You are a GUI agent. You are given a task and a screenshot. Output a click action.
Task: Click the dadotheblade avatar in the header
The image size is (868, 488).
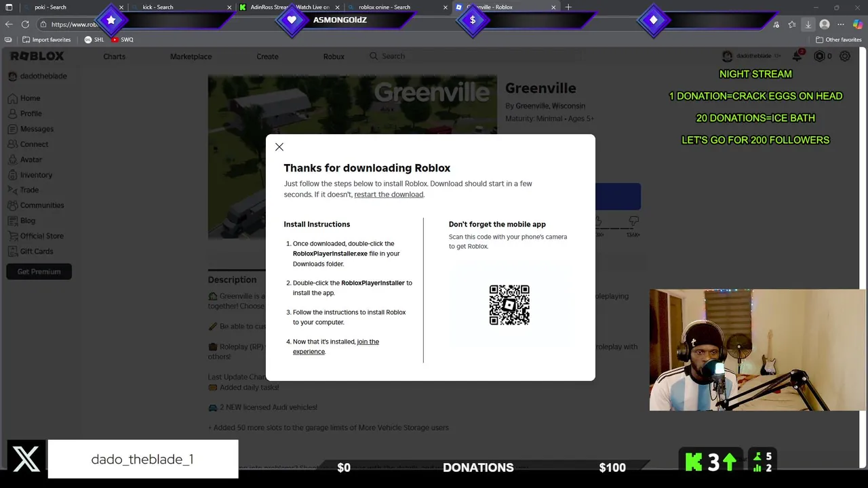(727, 56)
